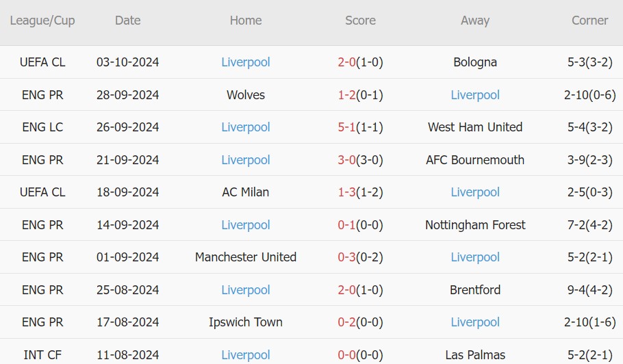
Task: Select Liverpool in the AFC Bournemouth row
Action: click(246, 160)
